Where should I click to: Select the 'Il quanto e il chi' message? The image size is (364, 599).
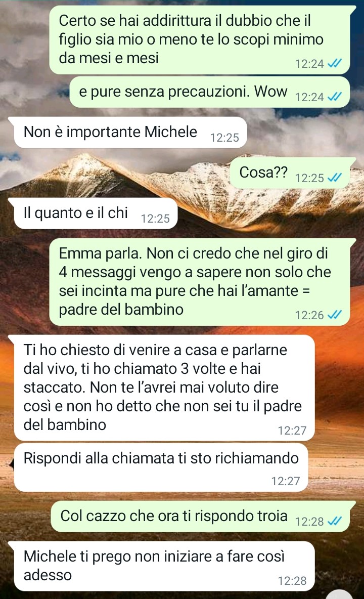[x=96, y=213]
